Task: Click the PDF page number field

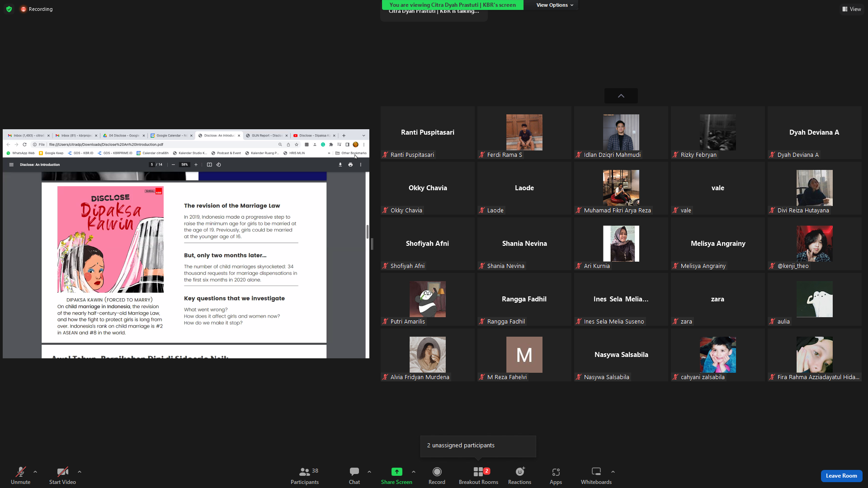Action: 152,165
